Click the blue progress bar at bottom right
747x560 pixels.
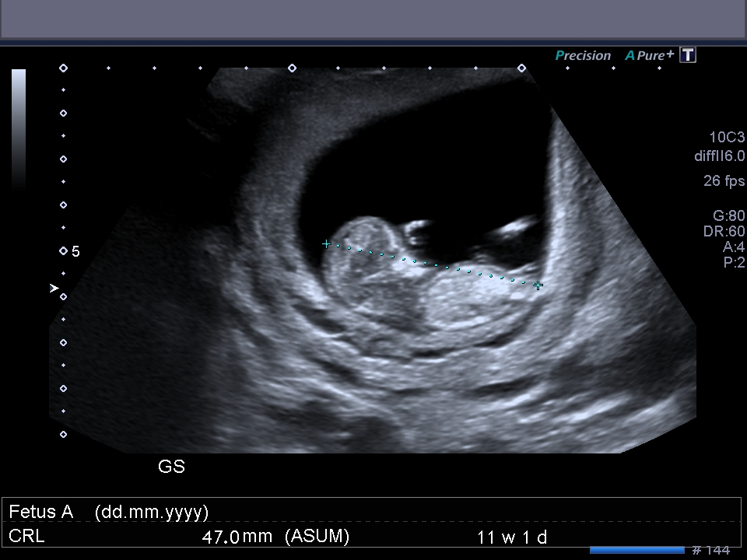coord(637,550)
